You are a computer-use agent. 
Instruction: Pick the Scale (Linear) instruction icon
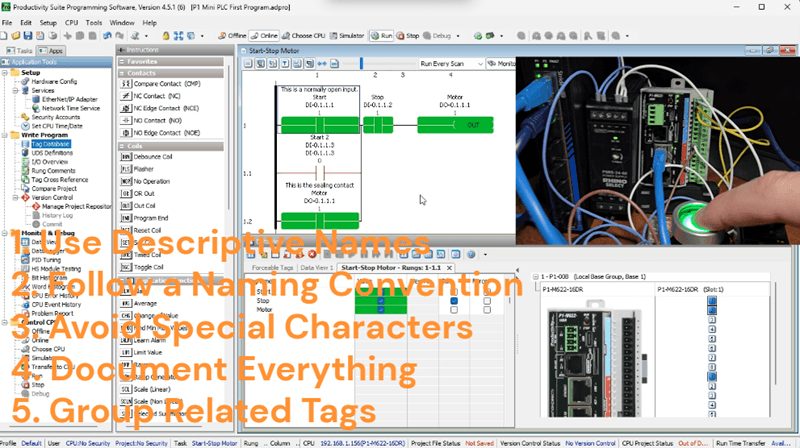pyautogui.click(x=126, y=389)
